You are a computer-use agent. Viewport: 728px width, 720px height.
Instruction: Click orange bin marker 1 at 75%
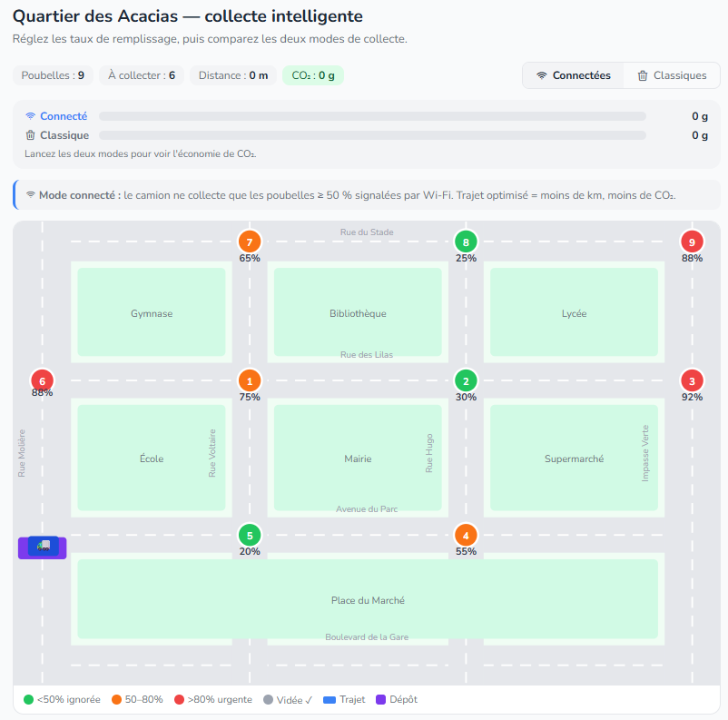pos(250,381)
